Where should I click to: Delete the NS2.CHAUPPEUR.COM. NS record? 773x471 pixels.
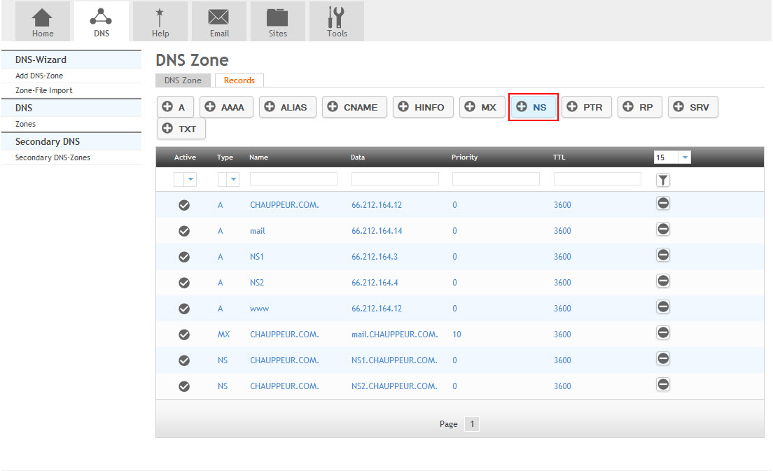663,384
